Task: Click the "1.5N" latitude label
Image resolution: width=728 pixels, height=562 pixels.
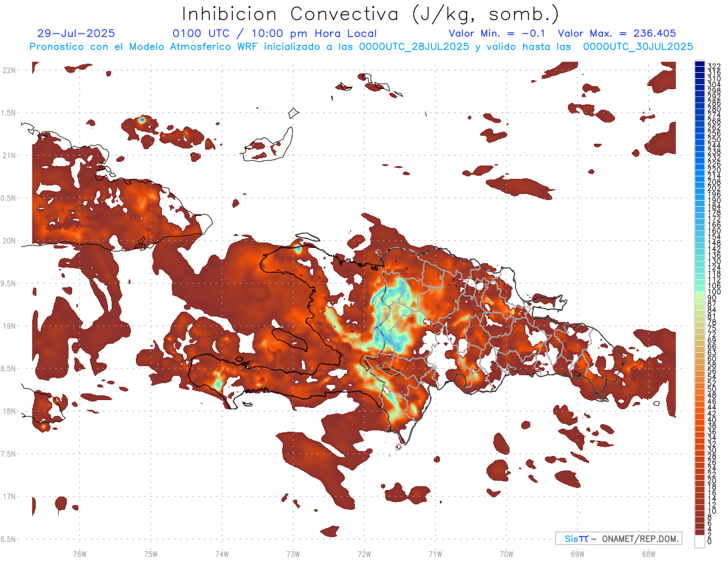Action: (x=9, y=113)
